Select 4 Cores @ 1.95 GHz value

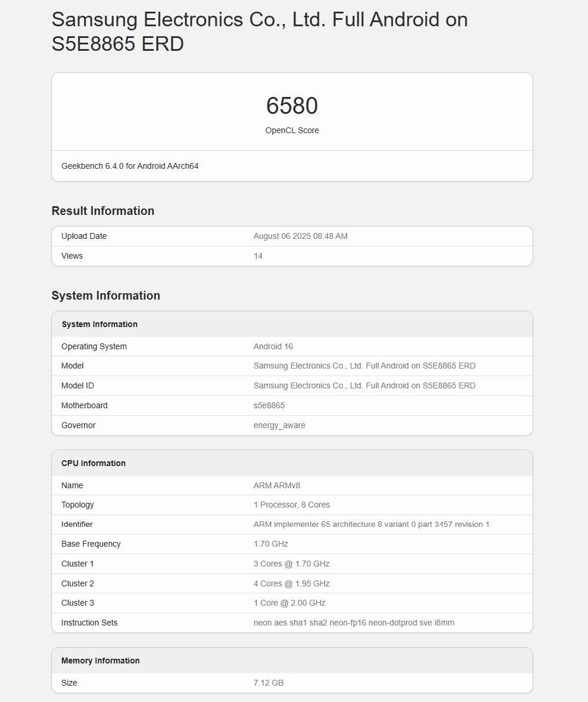291,583
